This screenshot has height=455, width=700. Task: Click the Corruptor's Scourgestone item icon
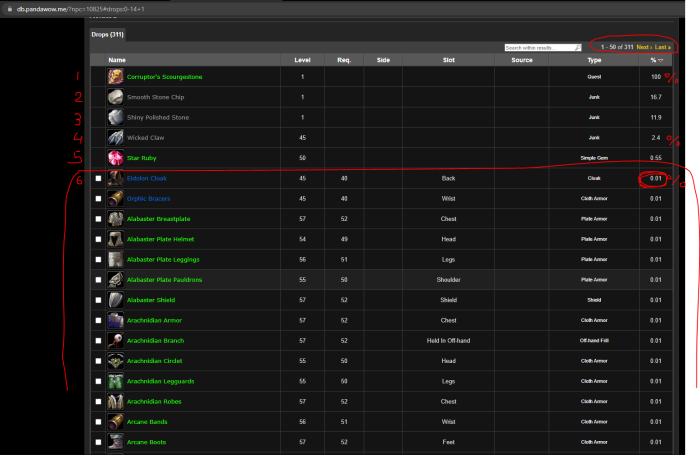click(116, 76)
